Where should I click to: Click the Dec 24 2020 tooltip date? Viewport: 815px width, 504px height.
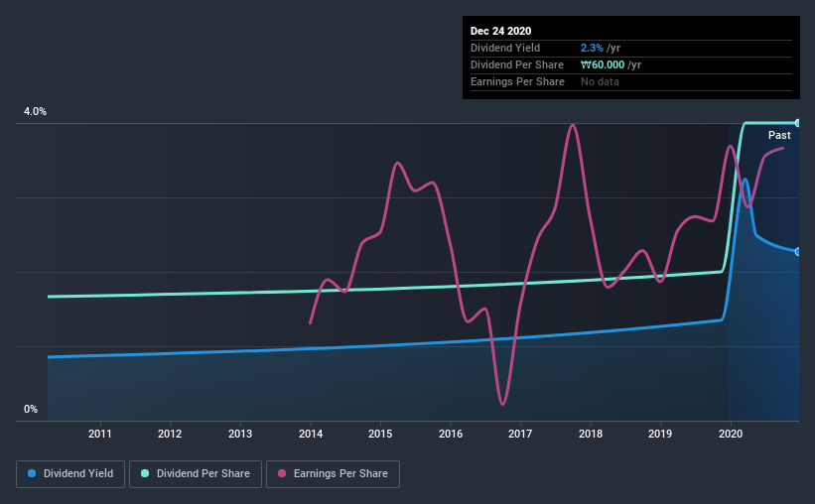500,31
